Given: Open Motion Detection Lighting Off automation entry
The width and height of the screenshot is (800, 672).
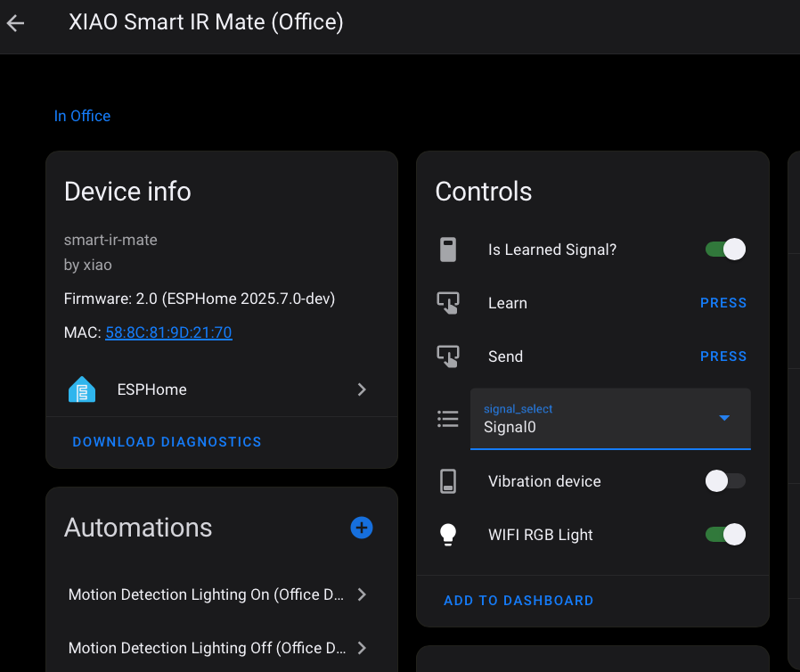Looking at the screenshot, I should 217,648.
